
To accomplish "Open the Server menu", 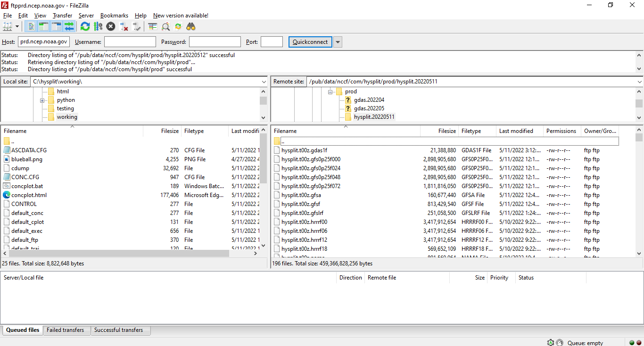I will point(86,16).
